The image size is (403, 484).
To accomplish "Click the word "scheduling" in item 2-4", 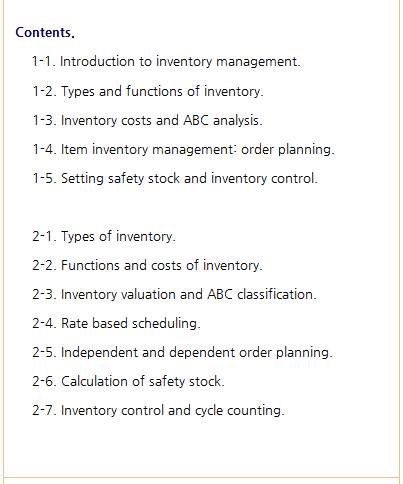I will (166, 324).
